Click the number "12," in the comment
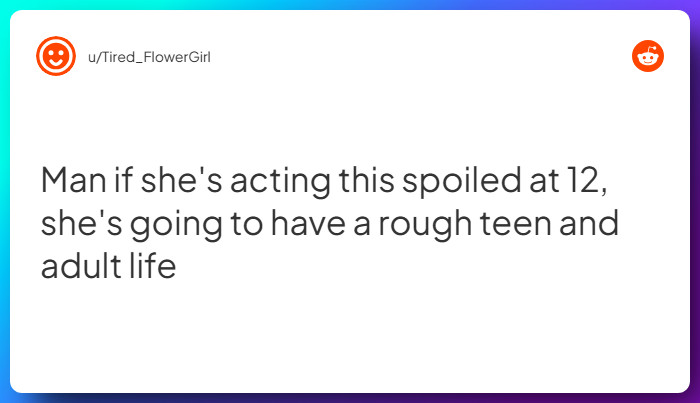The image size is (700, 403). click(586, 181)
